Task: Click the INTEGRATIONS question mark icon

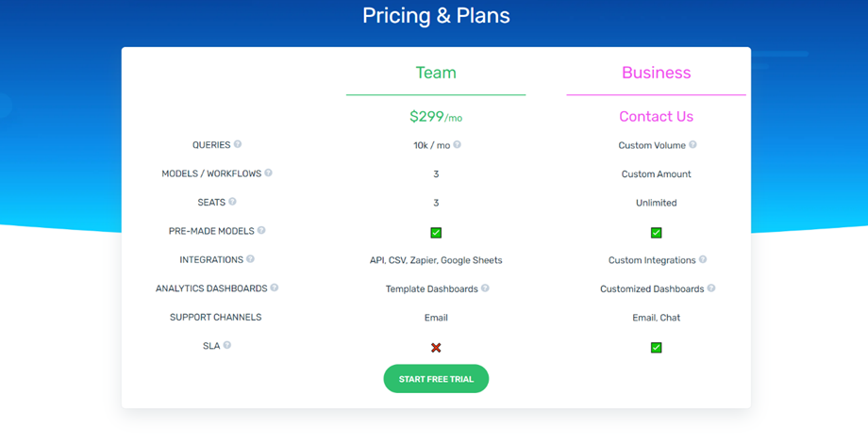Action: coord(250,259)
